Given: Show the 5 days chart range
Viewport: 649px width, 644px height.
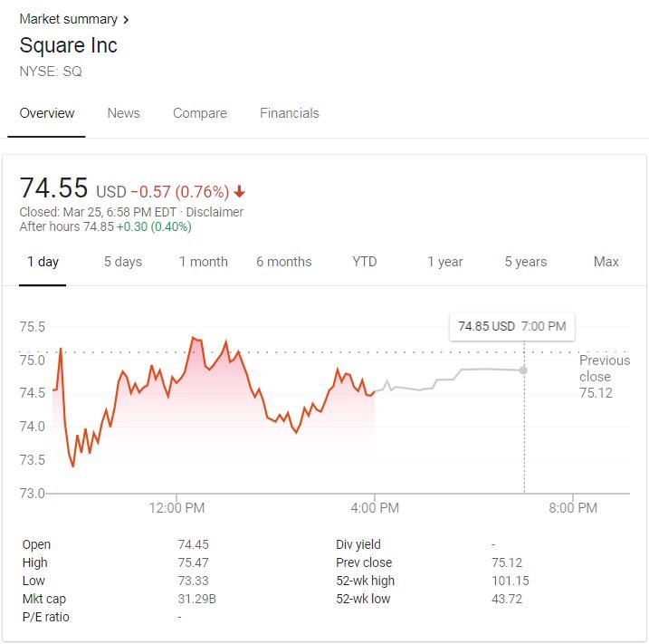Looking at the screenshot, I should [x=123, y=262].
